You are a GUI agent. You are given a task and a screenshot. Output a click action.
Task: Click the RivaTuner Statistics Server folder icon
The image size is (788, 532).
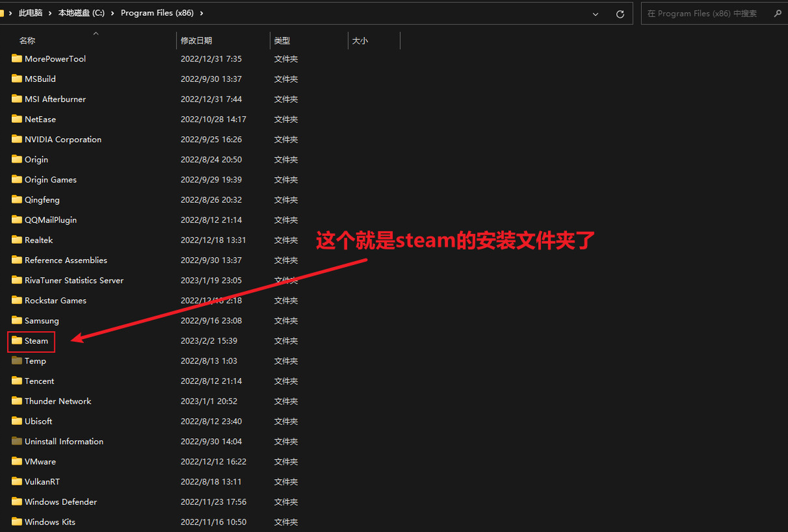pos(17,280)
